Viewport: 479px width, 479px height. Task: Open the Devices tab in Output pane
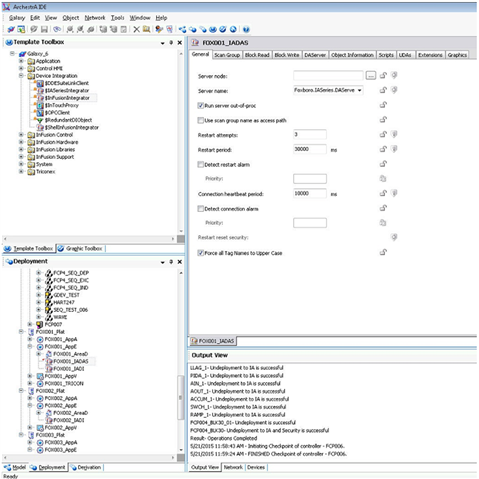256,467
